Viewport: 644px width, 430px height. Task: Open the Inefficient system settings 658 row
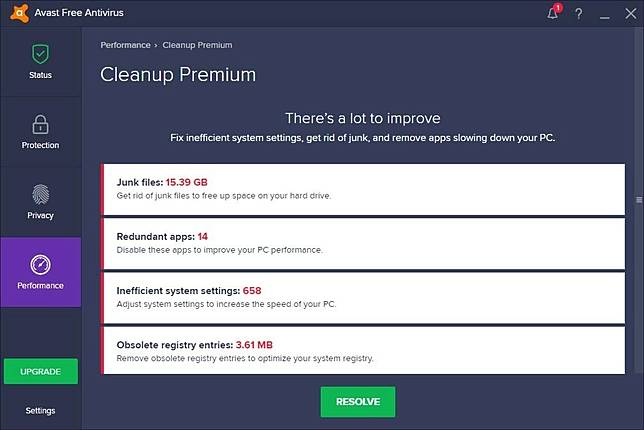click(x=363, y=298)
